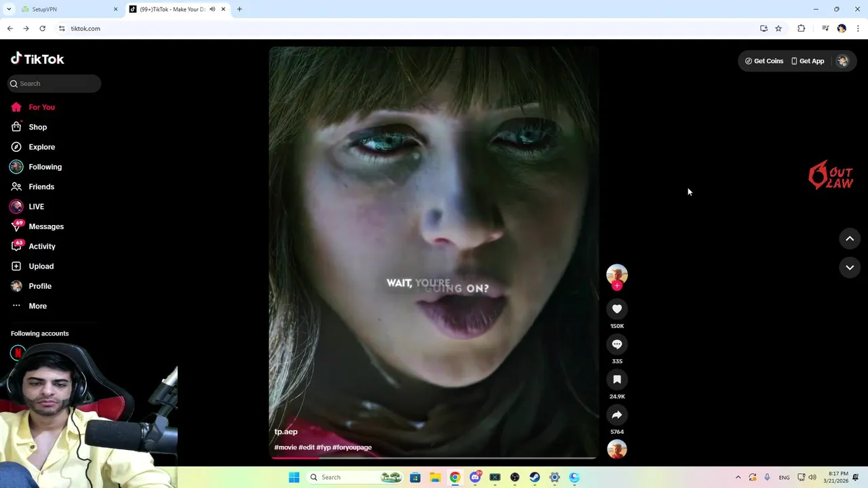Click the #movie hashtag
868x488 pixels.
285,447
